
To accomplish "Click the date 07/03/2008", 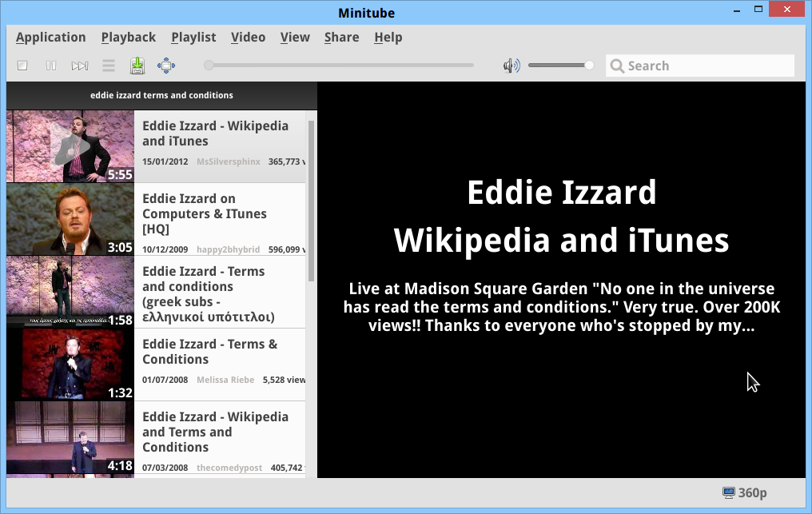I will point(165,468).
